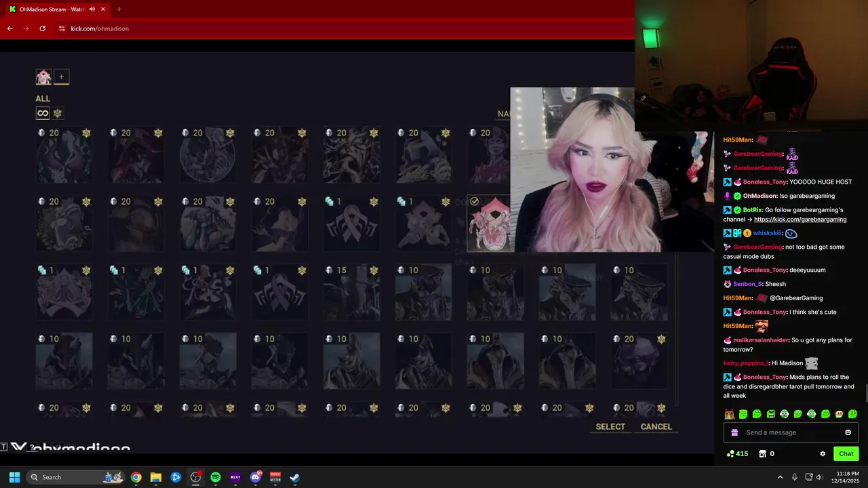Click the browser back arrow
The height and width of the screenshot is (488, 868).
[9, 28]
